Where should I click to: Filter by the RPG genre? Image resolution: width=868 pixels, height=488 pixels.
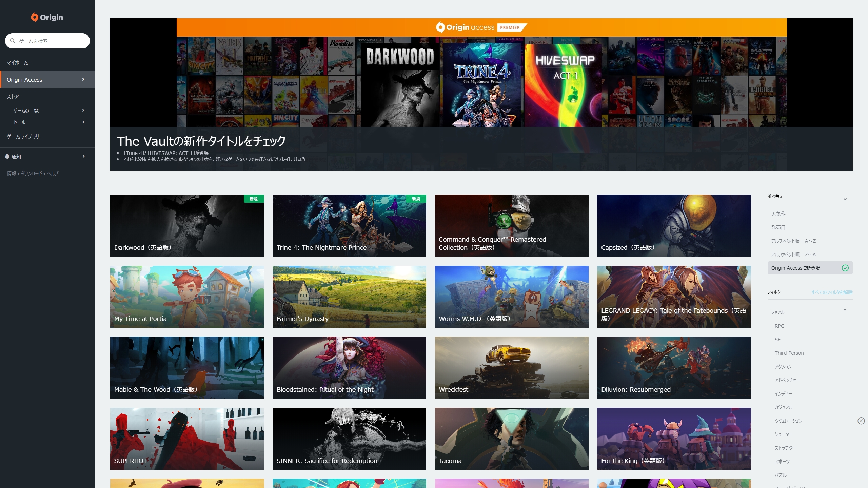[x=779, y=326]
